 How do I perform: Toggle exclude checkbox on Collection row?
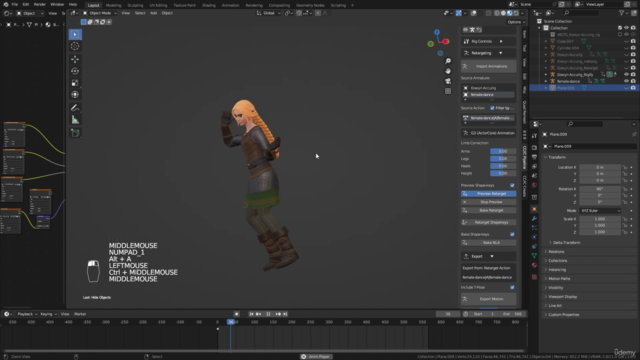[620, 28]
